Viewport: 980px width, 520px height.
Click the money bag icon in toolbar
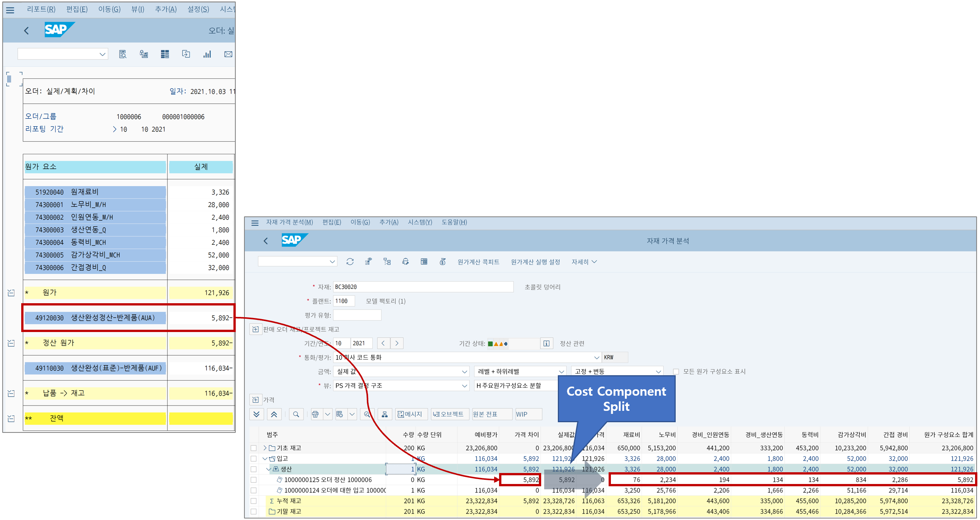(443, 262)
